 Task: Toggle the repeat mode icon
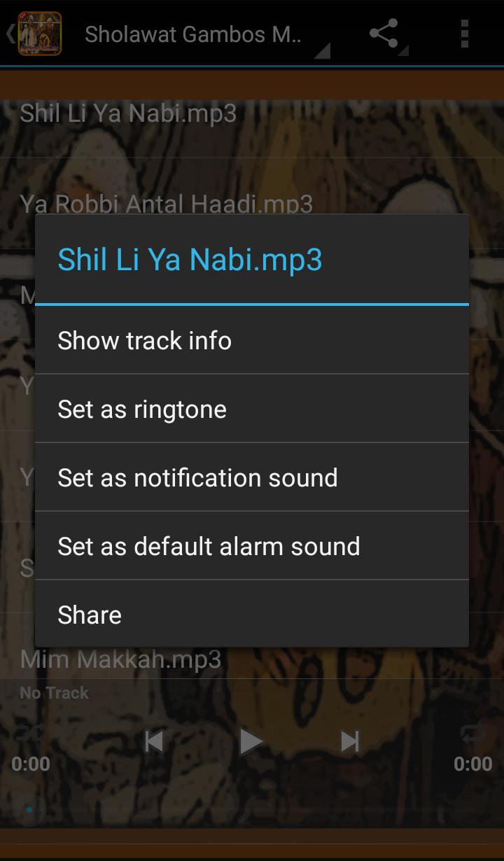pyautogui.click(x=473, y=734)
